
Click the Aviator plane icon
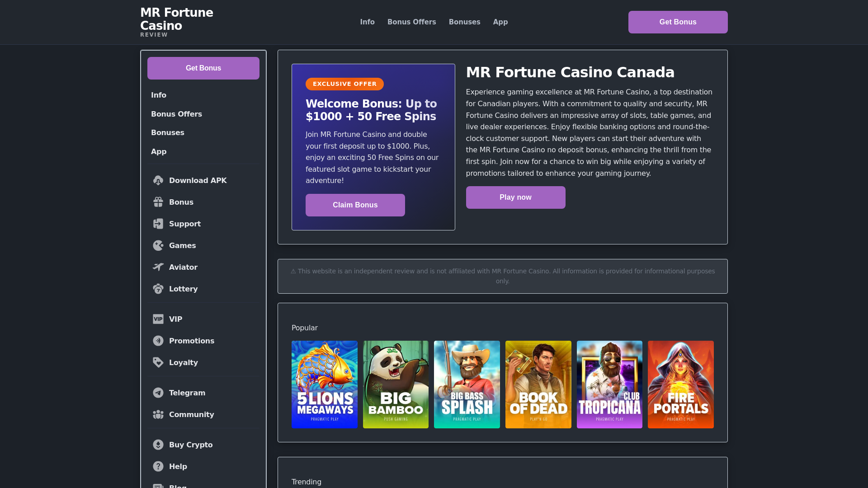point(158,267)
